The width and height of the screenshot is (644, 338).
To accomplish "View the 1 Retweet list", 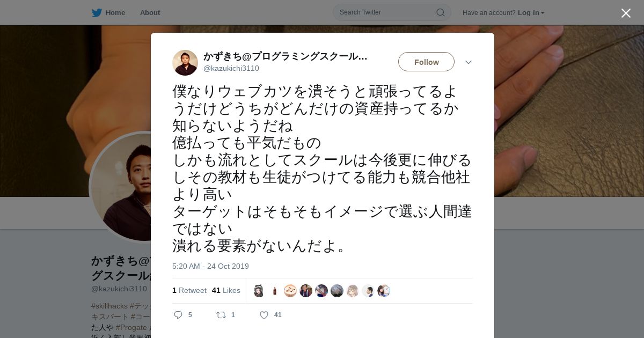I will pyautogui.click(x=189, y=290).
